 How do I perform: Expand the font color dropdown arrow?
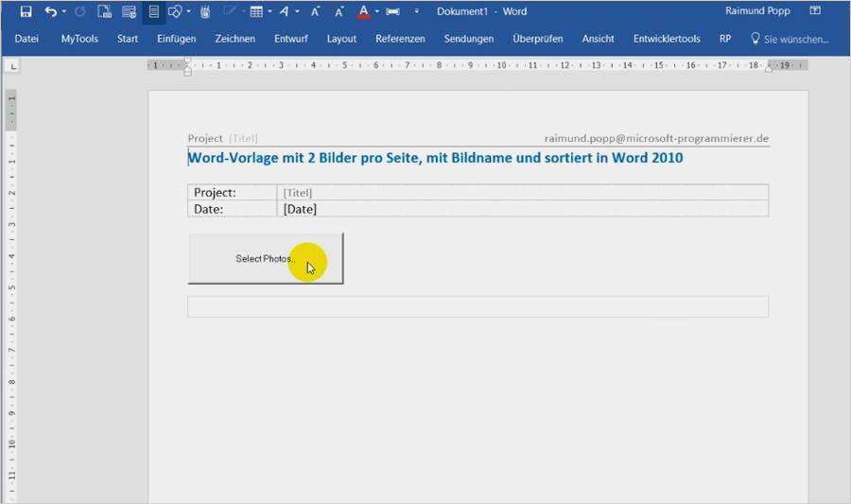click(x=376, y=11)
